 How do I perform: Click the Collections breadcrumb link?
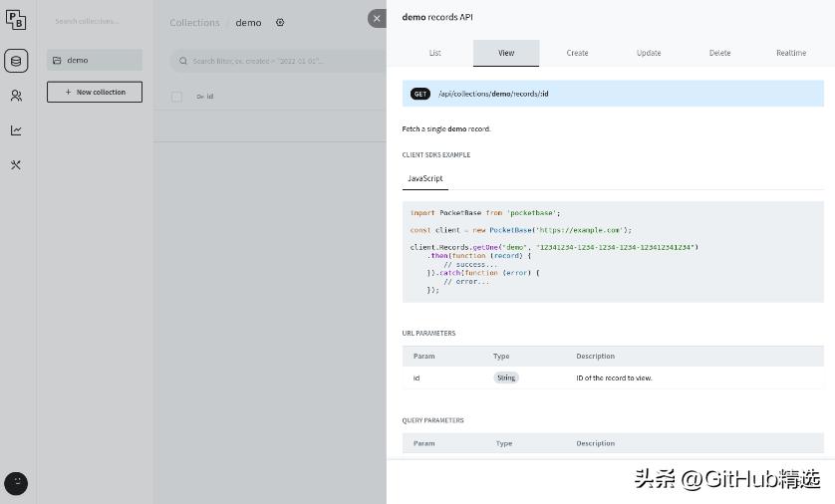click(194, 22)
